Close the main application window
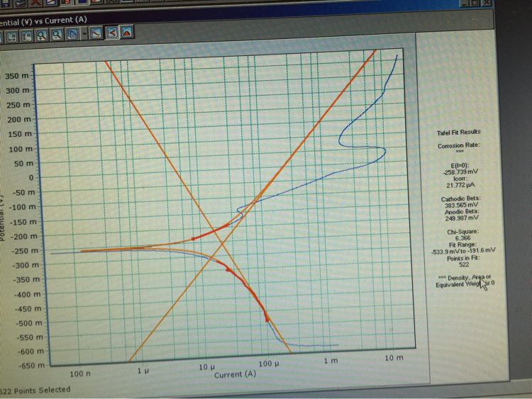 (487, 3)
